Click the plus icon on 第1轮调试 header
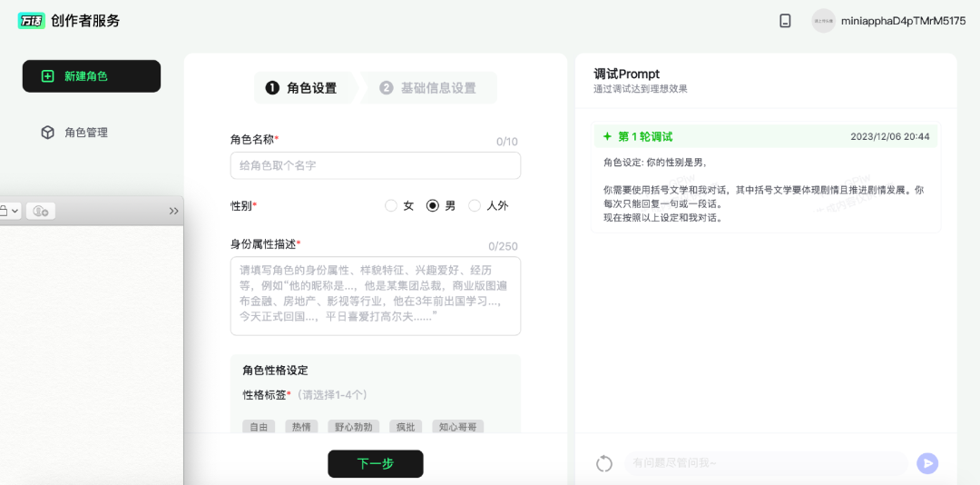The image size is (980, 485). pos(607,136)
